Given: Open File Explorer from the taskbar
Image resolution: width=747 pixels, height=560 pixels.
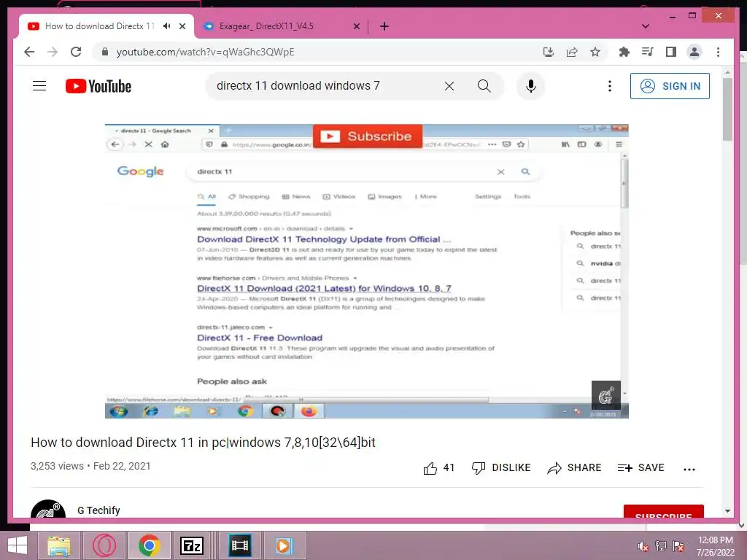Looking at the screenshot, I should click(59, 545).
